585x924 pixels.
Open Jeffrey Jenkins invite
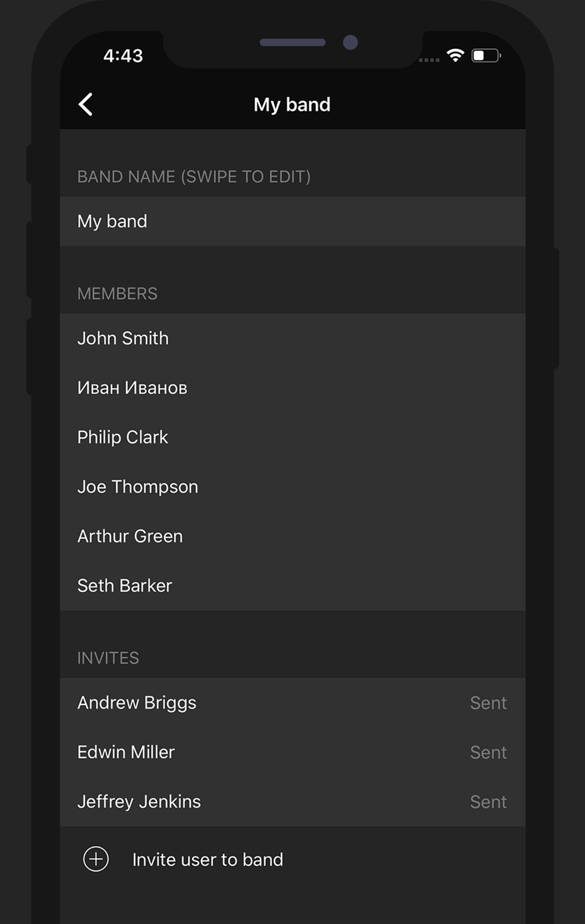[x=292, y=801]
